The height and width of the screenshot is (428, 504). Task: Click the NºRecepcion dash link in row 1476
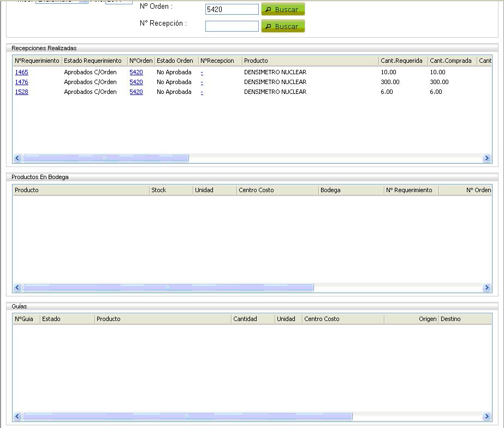(202, 82)
